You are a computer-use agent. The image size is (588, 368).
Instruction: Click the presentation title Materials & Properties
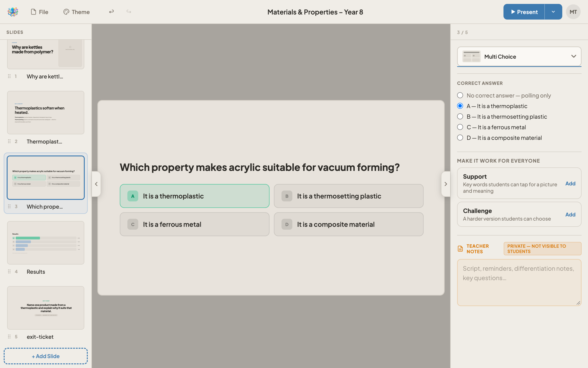click(315, 12)
